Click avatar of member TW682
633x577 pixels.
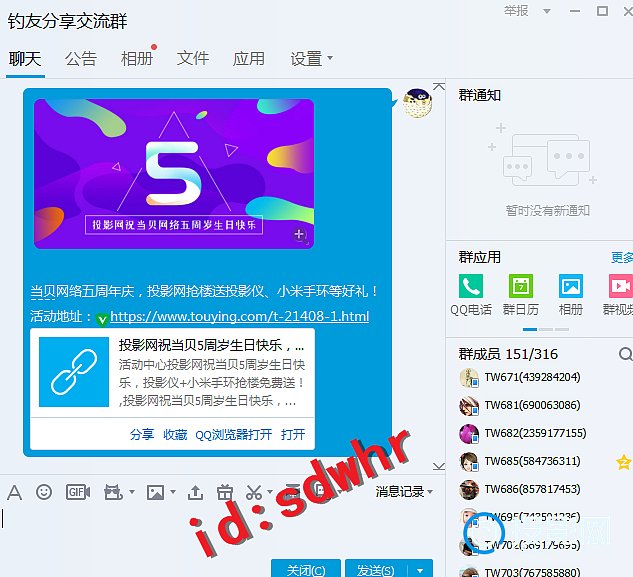click(x=469, y=434)
